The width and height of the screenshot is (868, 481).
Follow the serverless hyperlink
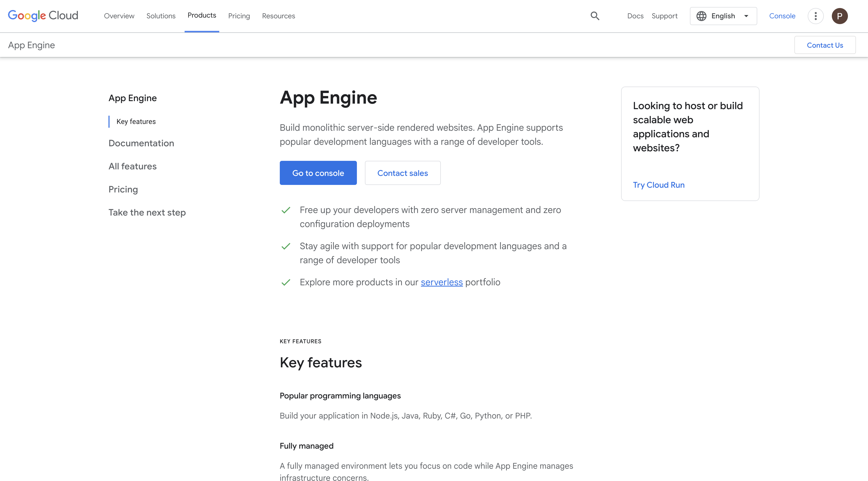point(442,282)
